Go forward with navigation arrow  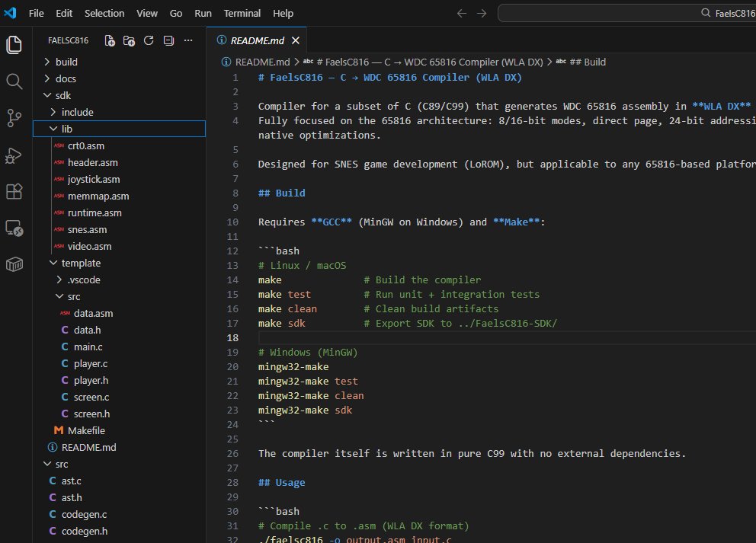click(x=481, y=14)
